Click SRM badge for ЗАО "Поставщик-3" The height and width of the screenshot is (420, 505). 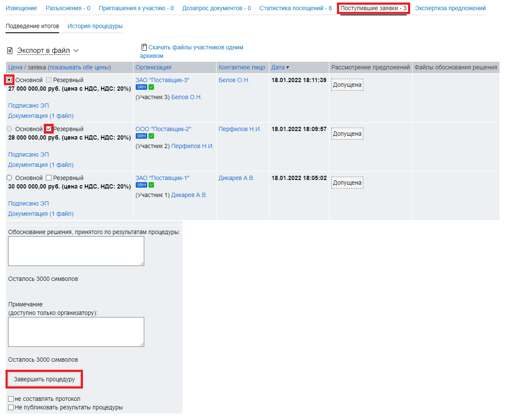(x=141, y=87)
